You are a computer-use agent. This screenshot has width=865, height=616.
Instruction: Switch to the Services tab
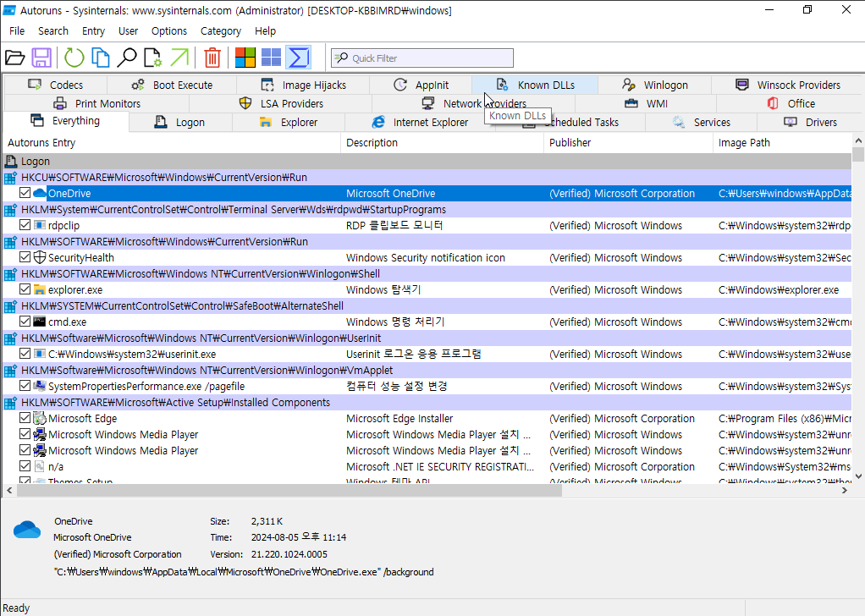pyautogui.click(x=701, y=123)
